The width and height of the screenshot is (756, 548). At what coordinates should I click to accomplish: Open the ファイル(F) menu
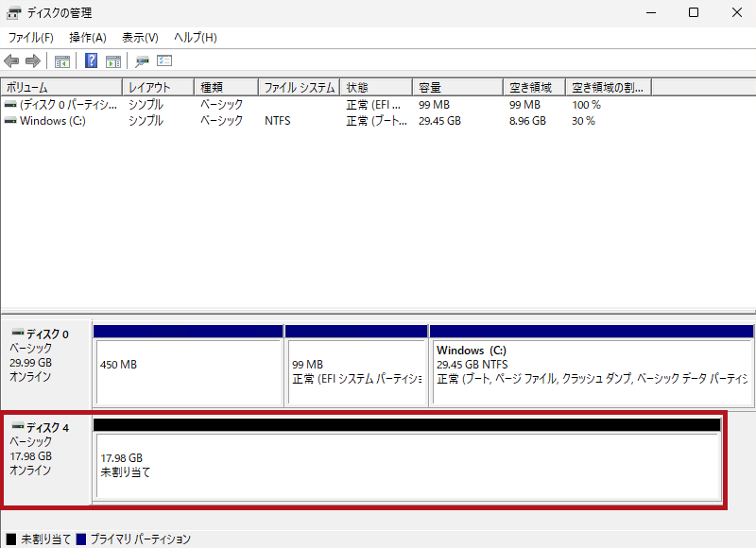[x=30, y=38]
